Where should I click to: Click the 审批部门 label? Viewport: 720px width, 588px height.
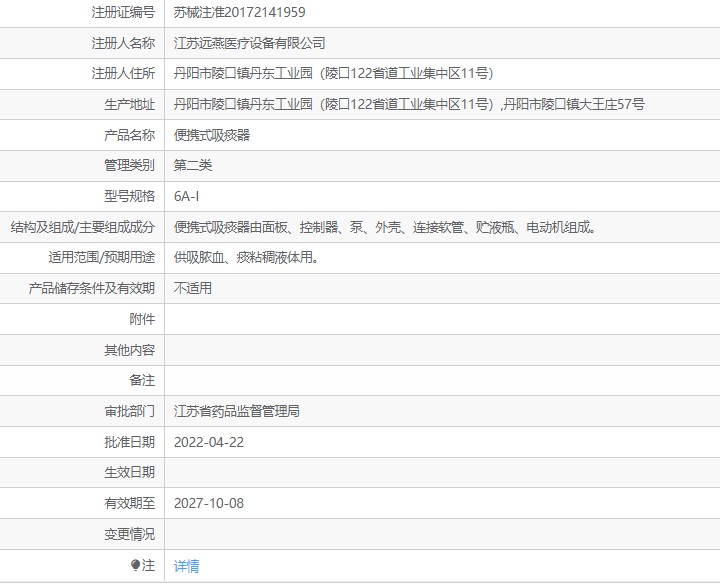129,411
